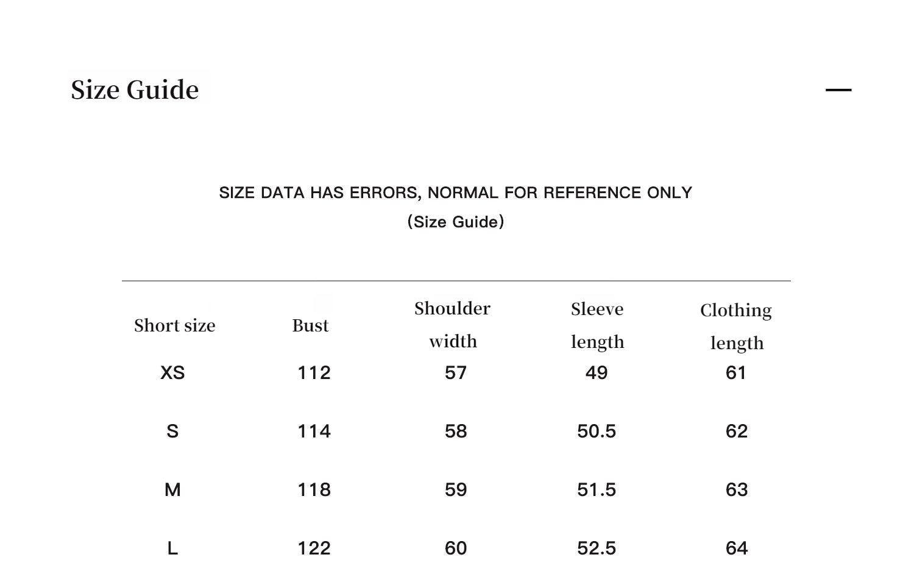Select the Bust column header

[x=310, y=325]
